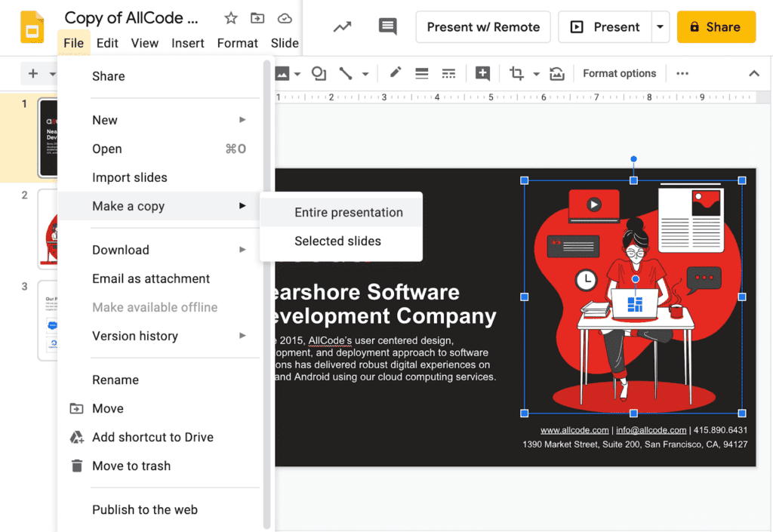Screen dimensions: 773x532
Task: Click the Present w/ Remote button
Action: [483, 27]
